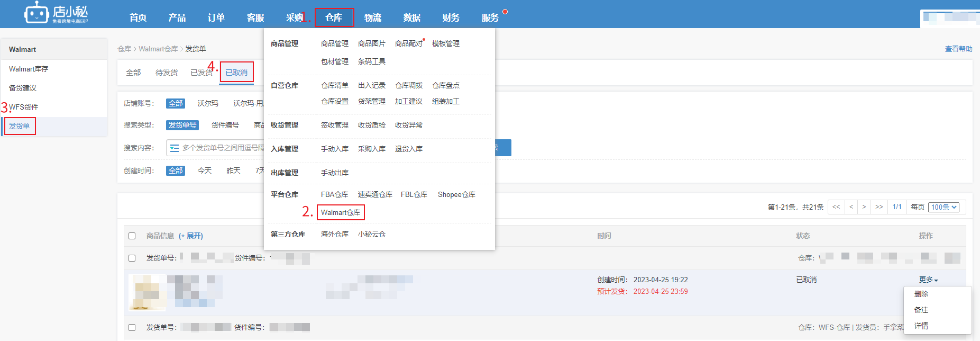
Task: Click the list icon in search content field
Action: (175, 148)
